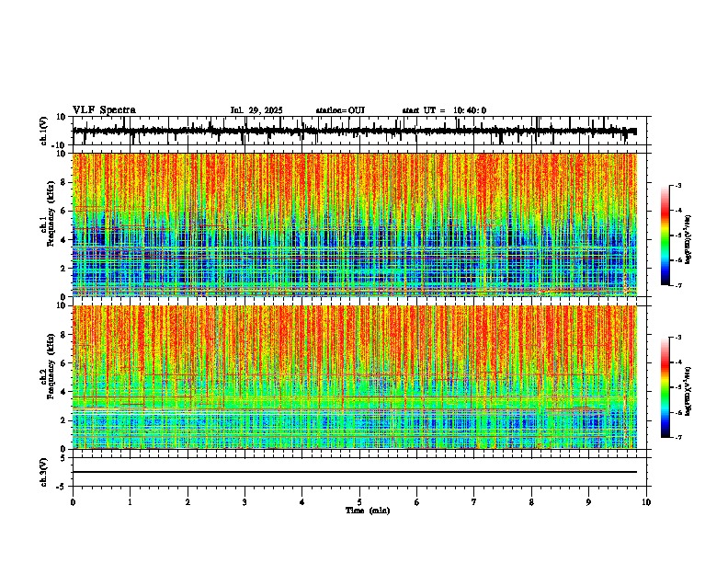
Task: Click the log(PSD) label beside ch.2 colorbar
Action: click(688, 392)
